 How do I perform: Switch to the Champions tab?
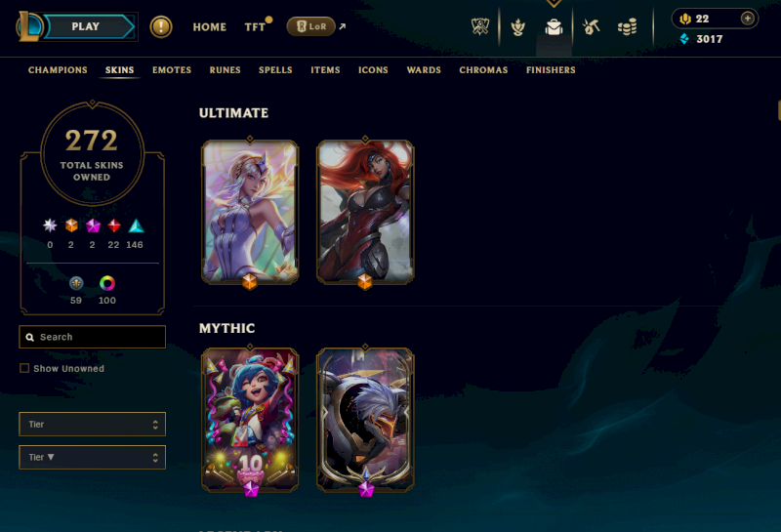58,70
